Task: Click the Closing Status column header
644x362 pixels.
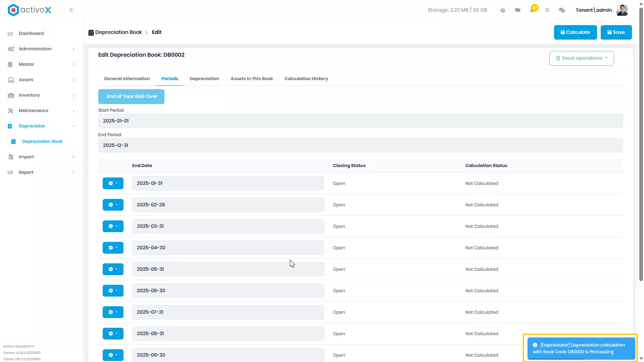Action: tap(349, 166)
